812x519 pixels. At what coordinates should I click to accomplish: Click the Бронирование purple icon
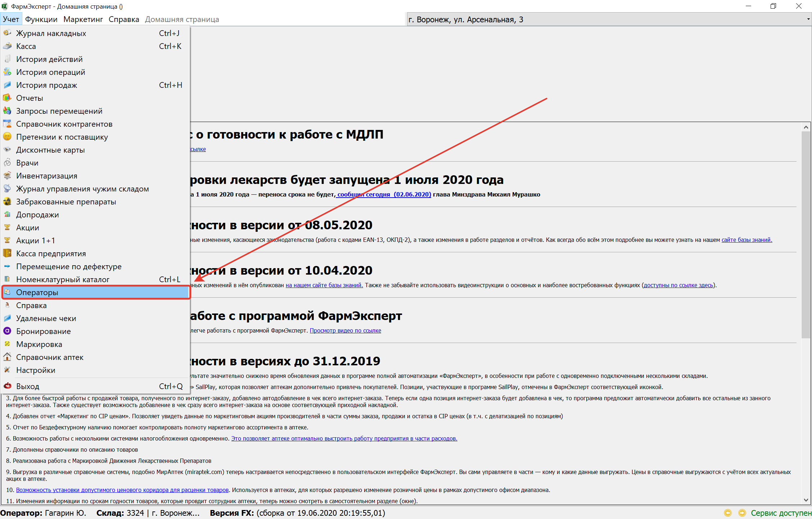tap(7, 331)
